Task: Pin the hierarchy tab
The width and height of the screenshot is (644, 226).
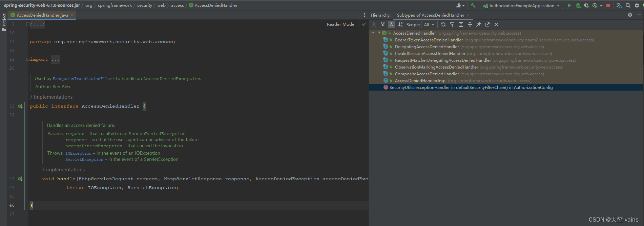Action: pyautogui.click(x=479, y=24)
